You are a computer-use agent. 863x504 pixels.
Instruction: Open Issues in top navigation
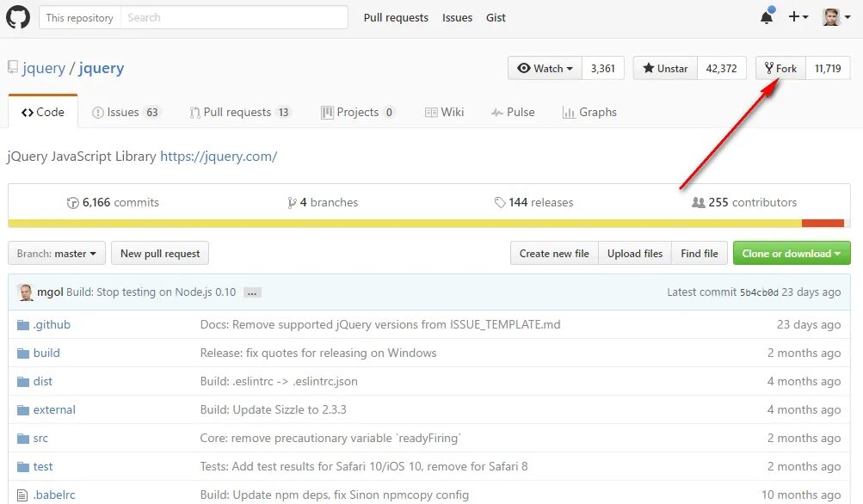(x=457, y=17)
